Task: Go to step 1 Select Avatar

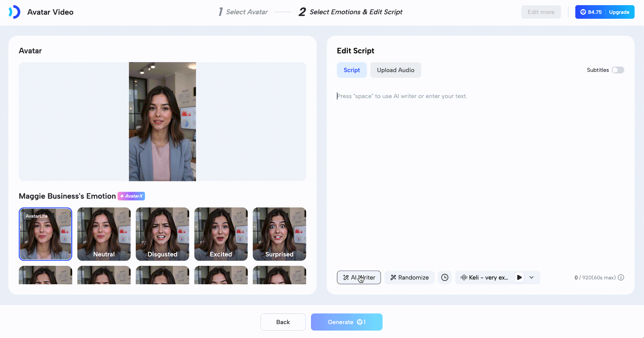Action: [243, 12]
